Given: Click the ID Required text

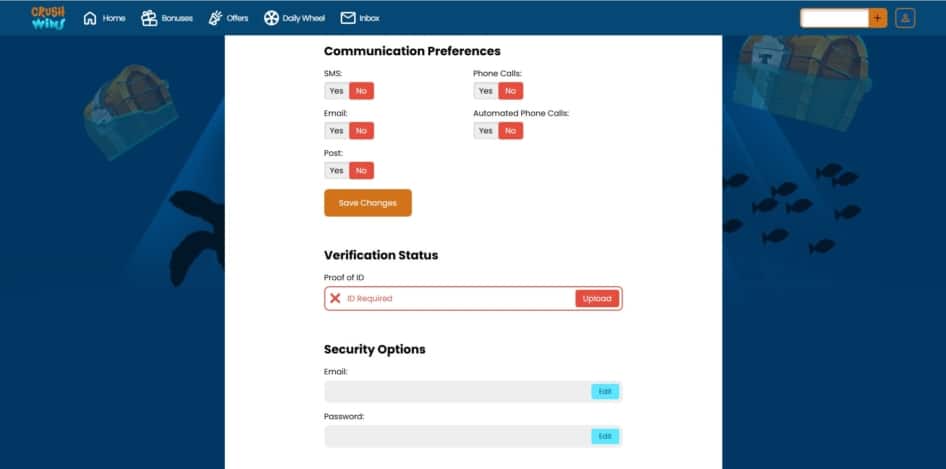Looking at the screenshot, I should [x=369, y=299].
